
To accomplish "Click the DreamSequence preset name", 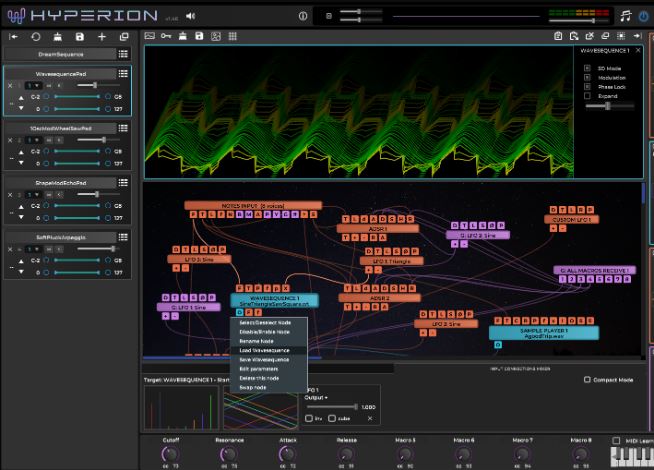I will point(60,54).
